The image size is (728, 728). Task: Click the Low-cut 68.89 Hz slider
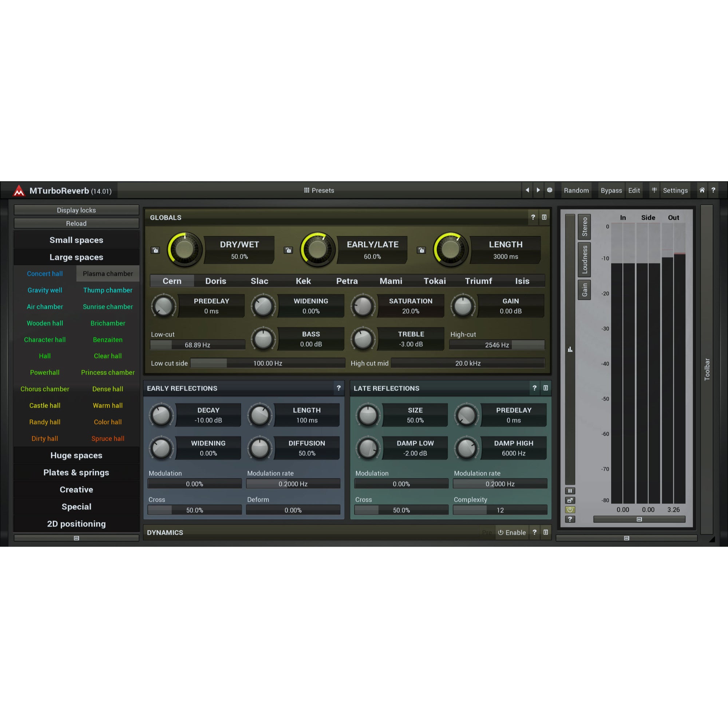coord(197,345)
